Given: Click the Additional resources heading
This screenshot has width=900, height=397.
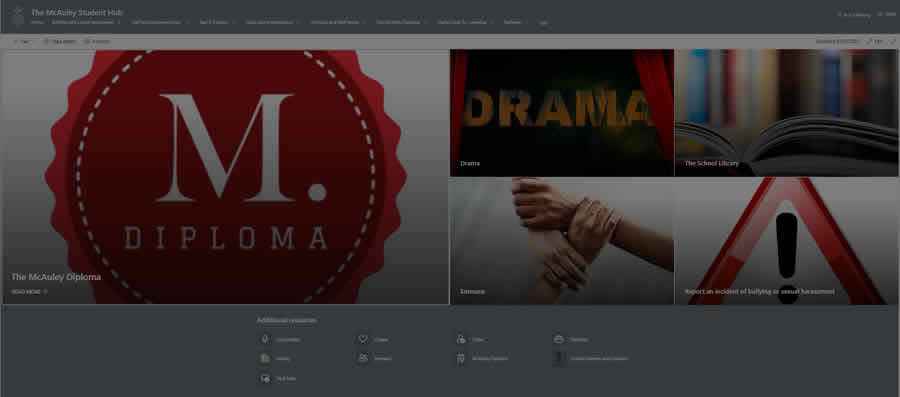Looking at the screenshot, I should [287, 320].
